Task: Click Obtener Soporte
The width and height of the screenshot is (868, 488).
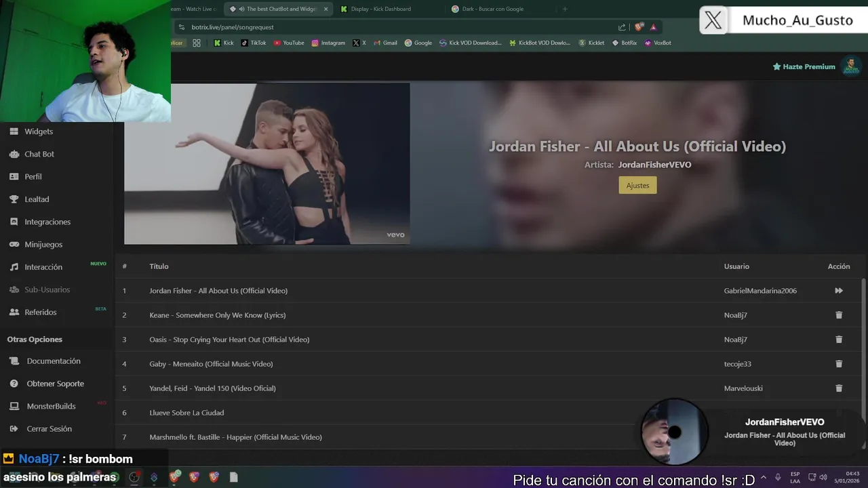Action: tap(55, 384)
